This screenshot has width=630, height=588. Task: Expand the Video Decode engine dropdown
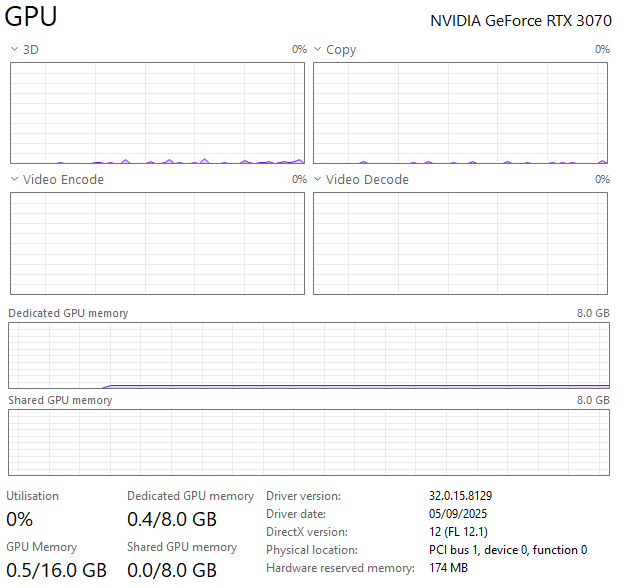[x=317, y=179]
